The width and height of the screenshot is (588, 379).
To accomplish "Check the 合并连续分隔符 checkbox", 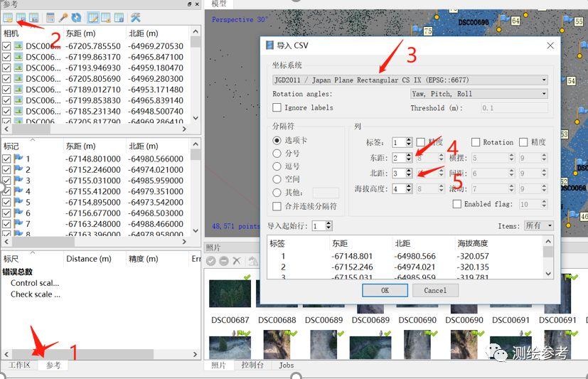I will (x=277, y=206).
